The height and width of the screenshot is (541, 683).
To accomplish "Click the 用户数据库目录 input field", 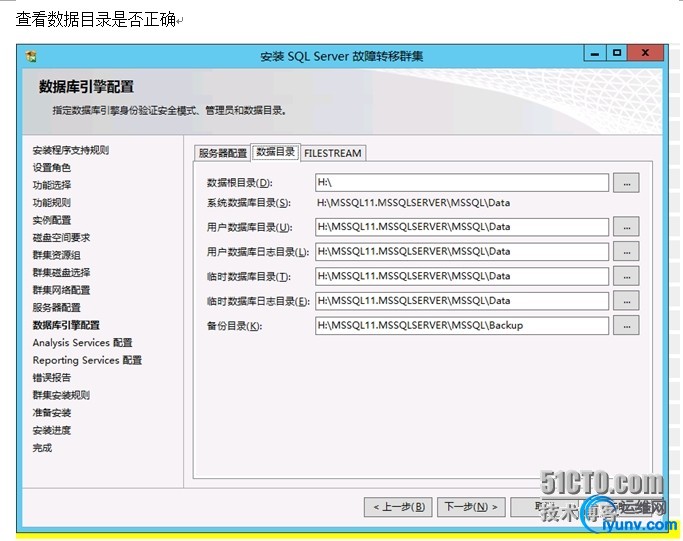I will [x=462, y=227].
